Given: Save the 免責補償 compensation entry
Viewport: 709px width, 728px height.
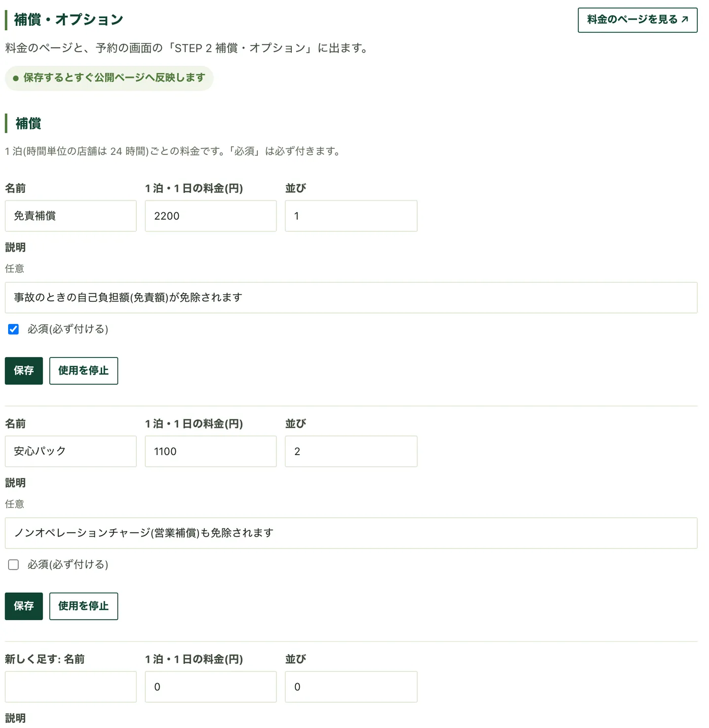Looking at the screenshot, I should point(24,371).
